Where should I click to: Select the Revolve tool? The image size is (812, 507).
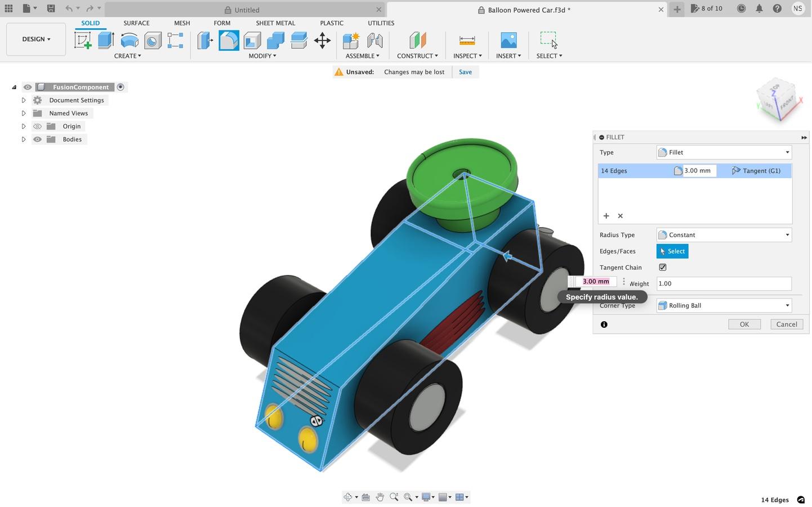(x=130, y=41)
